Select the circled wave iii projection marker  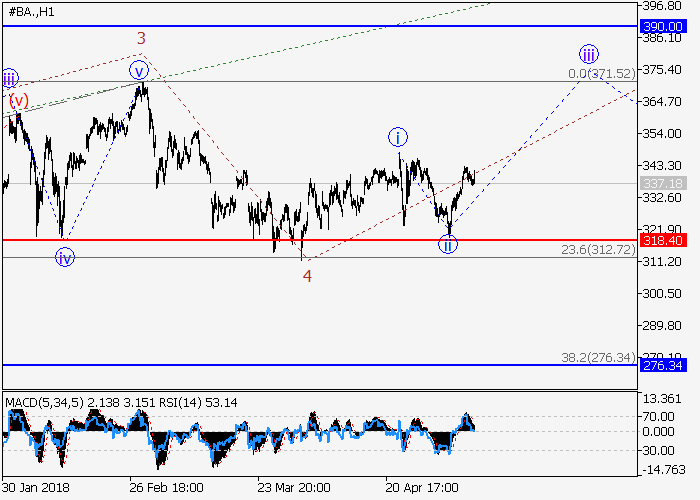pyautogui.click(x=588, y=53)
